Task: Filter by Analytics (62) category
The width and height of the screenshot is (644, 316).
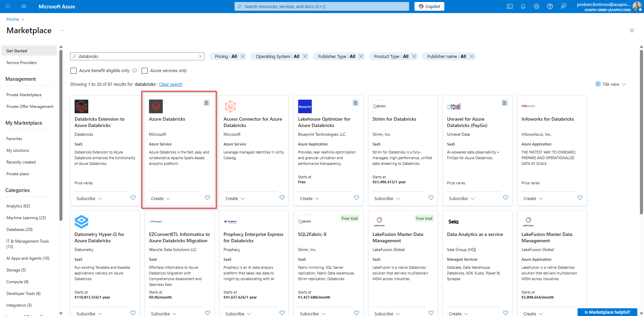Action: [x=18, y=206]
